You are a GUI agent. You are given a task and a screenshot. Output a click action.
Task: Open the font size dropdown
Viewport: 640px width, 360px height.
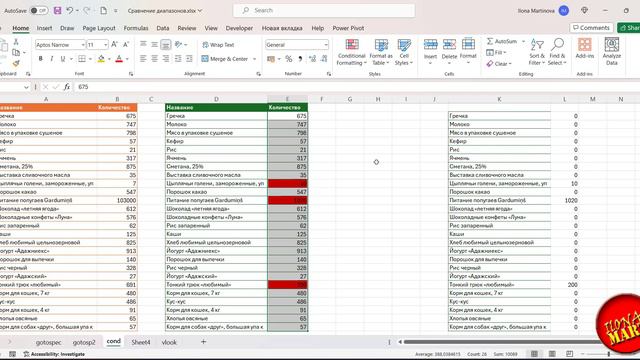(106, 44)
